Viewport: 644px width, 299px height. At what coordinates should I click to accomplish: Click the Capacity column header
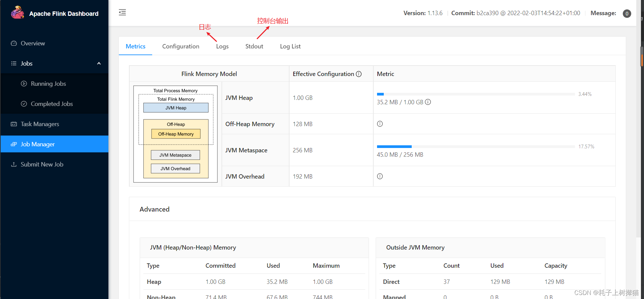click(x=556, y=266)
